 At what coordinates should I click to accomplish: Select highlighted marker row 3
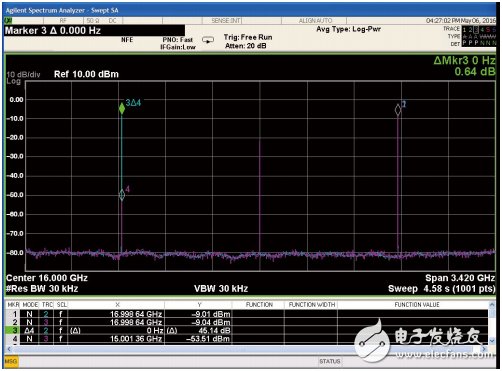[x=247, y=331]
